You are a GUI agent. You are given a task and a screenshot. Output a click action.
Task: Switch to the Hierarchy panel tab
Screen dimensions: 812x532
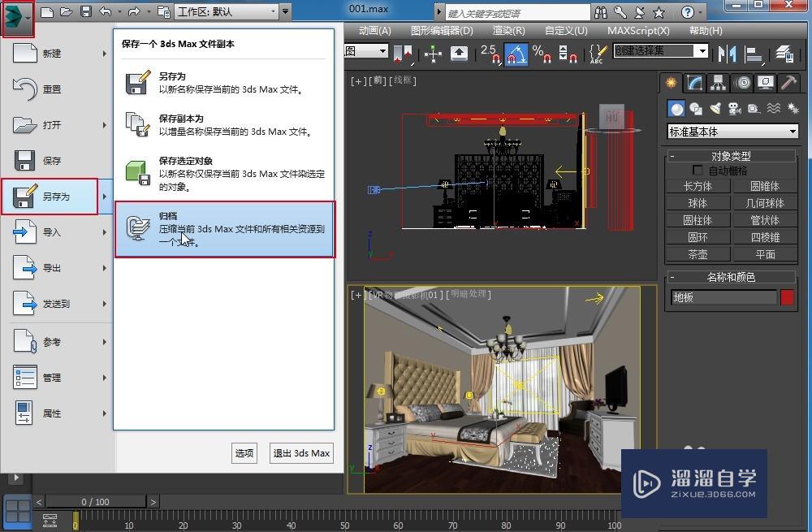click(718, 83)
